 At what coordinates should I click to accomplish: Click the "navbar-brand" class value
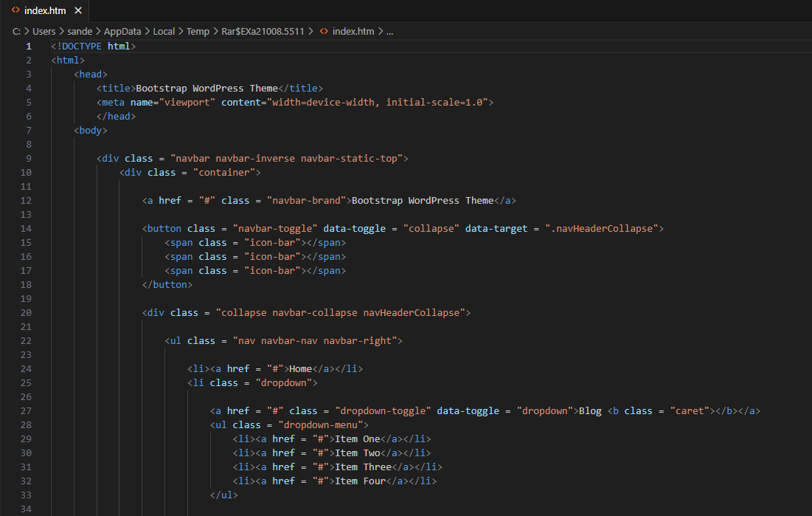tap(307, 200)
